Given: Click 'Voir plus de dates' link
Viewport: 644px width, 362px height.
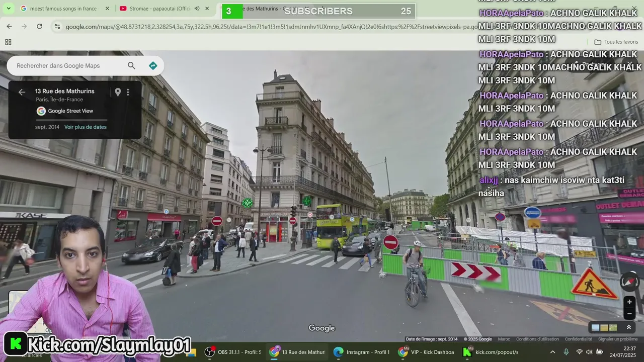Looking at the screenshot, I should (x=86, y=127).
